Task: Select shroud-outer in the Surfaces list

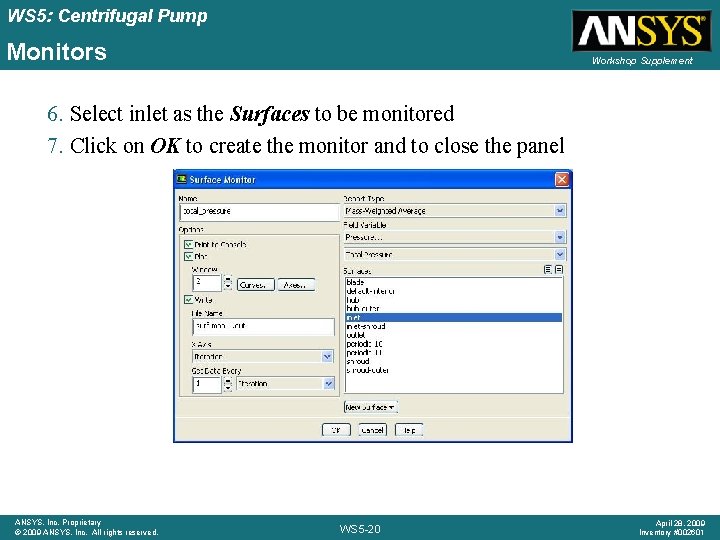Action: pos(453,370)
